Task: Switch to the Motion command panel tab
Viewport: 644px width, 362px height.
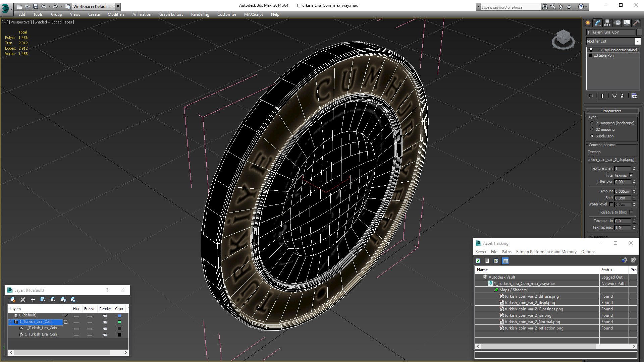Action: 618,23
